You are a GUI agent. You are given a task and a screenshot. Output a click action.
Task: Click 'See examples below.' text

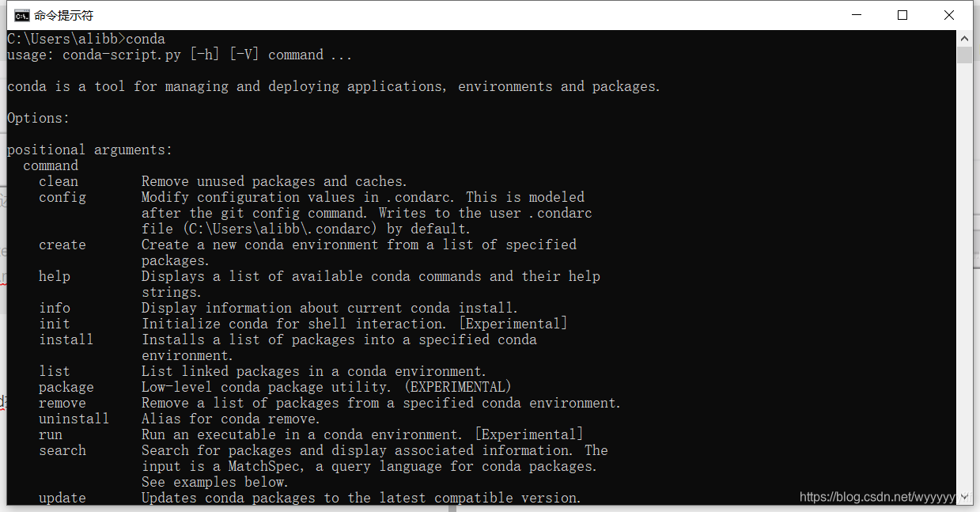(215, 482)
